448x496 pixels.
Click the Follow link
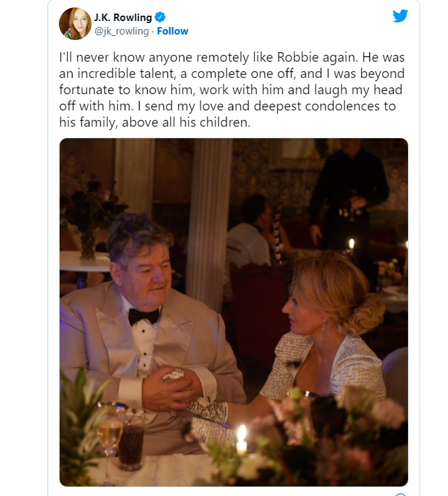pyautogui.click(x=173, y=31)
